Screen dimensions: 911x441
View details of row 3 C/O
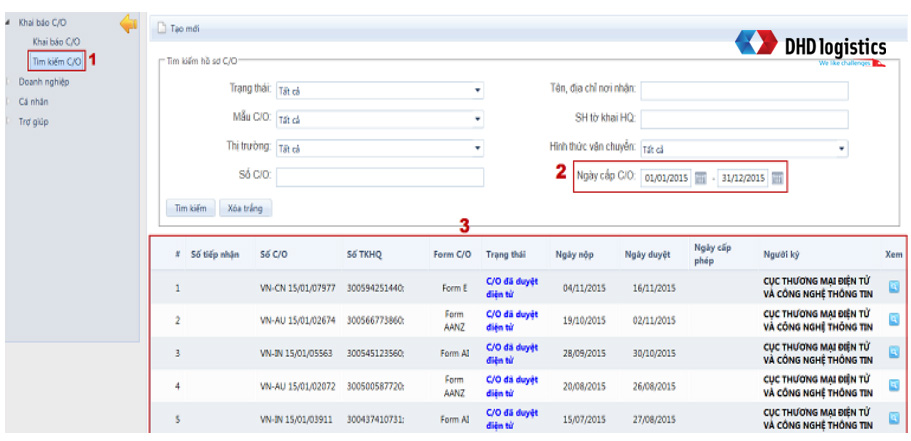click(893, 353)
